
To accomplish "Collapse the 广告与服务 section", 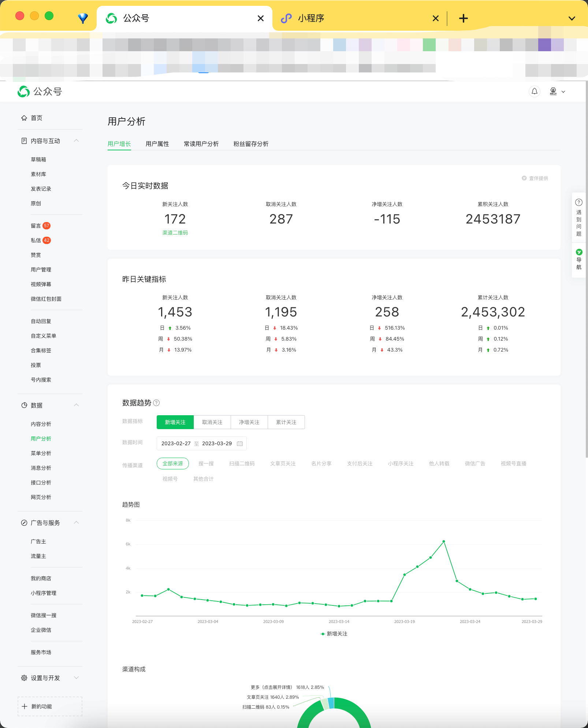I will click(76, 522).
